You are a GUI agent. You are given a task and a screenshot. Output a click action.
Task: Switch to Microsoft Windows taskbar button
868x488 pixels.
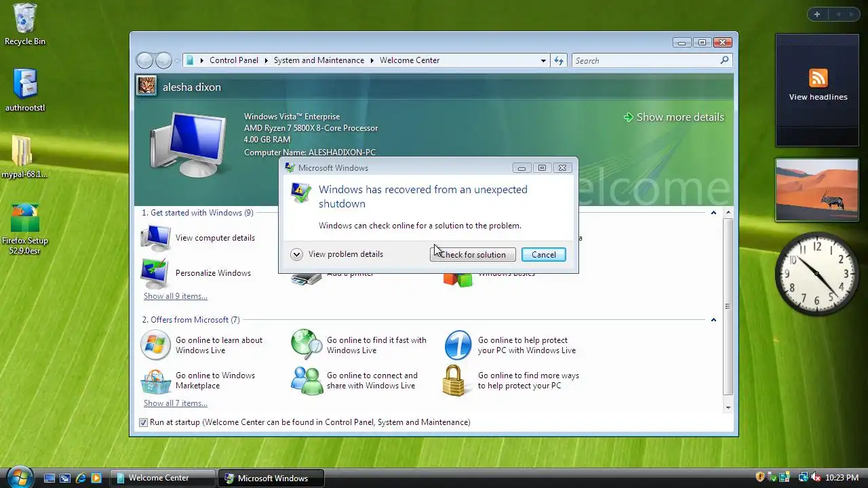tap(271, 478)
